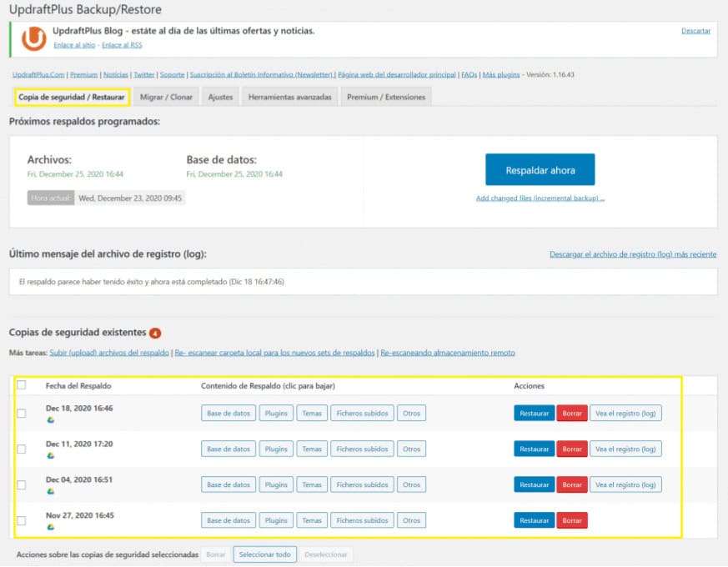Restore the Dec 04, 2020 backup
728x567 pixels.
tap(534, 484)
